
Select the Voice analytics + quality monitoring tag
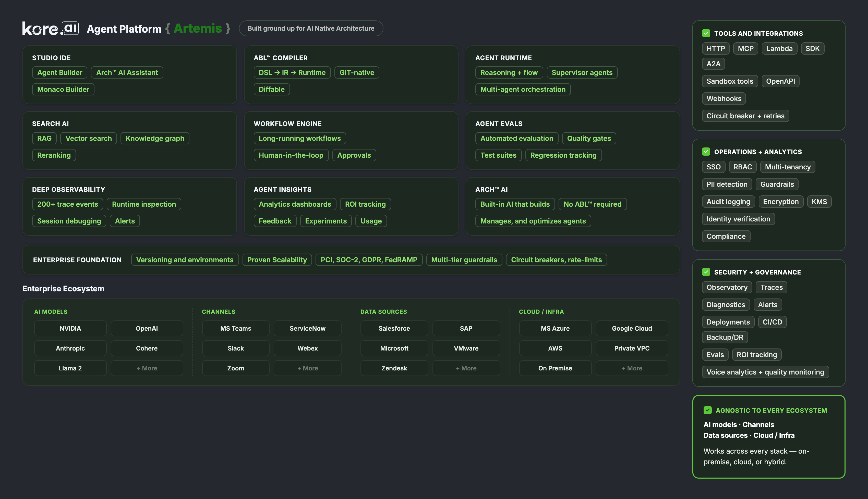[765, 372]
